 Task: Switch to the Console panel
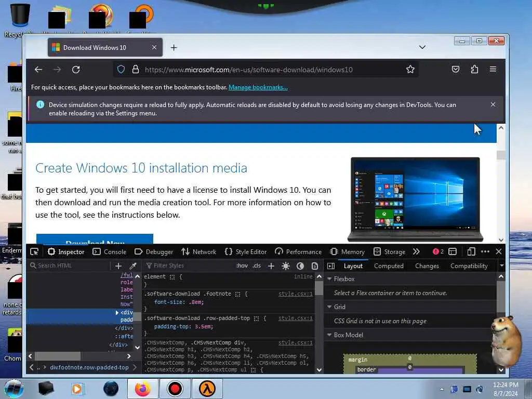(110, 252)
